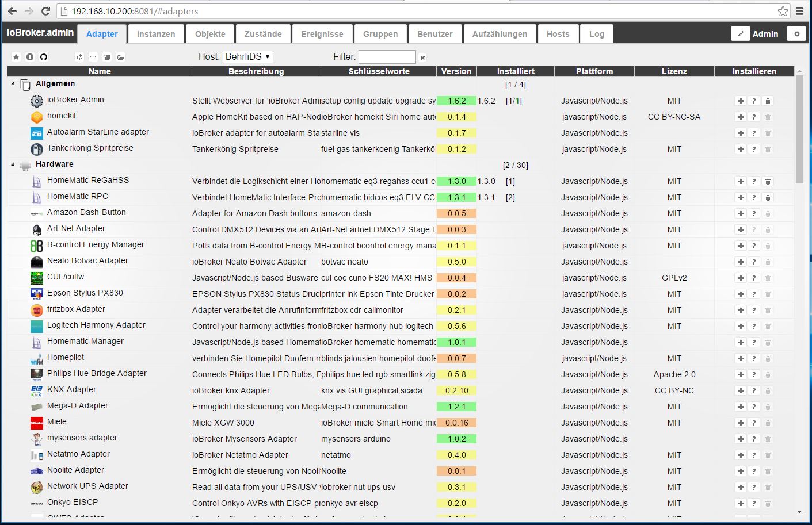
Task: Click the browser reload button
Action: coord(46,11)
